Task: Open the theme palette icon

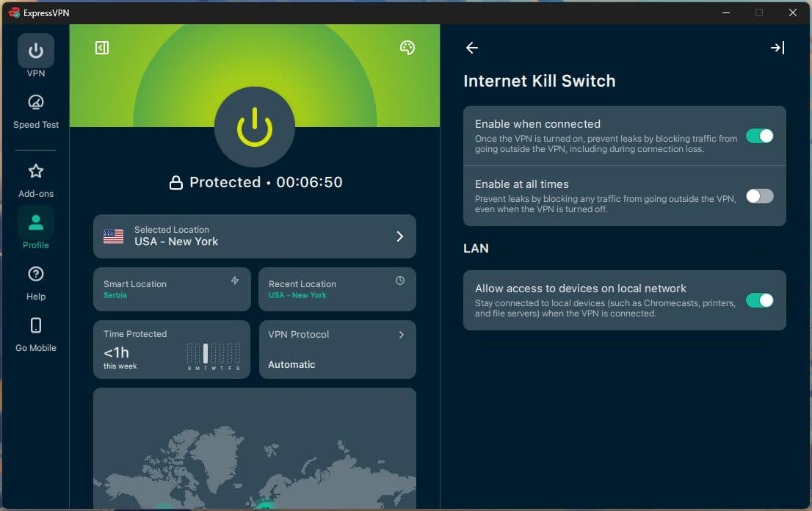Action: coord(407,48)
